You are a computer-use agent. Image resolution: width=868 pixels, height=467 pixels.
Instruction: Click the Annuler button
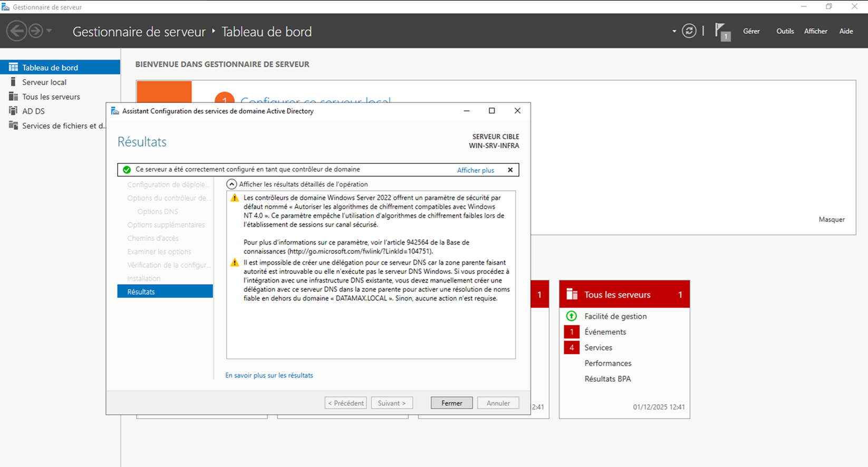coord(498,403)
